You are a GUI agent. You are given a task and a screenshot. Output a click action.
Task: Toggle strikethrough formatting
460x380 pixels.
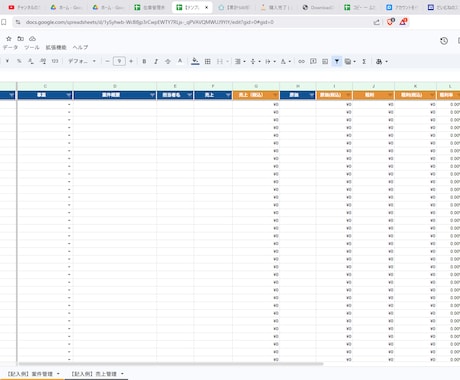[x=168, y=61]
